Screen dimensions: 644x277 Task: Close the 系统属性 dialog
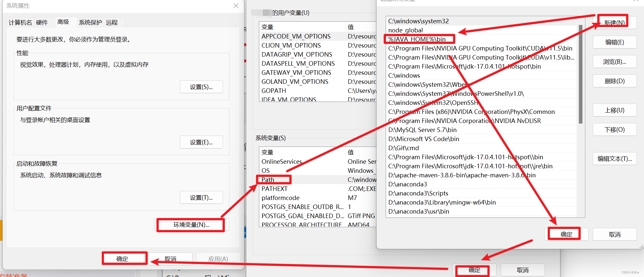pos(236,6)
